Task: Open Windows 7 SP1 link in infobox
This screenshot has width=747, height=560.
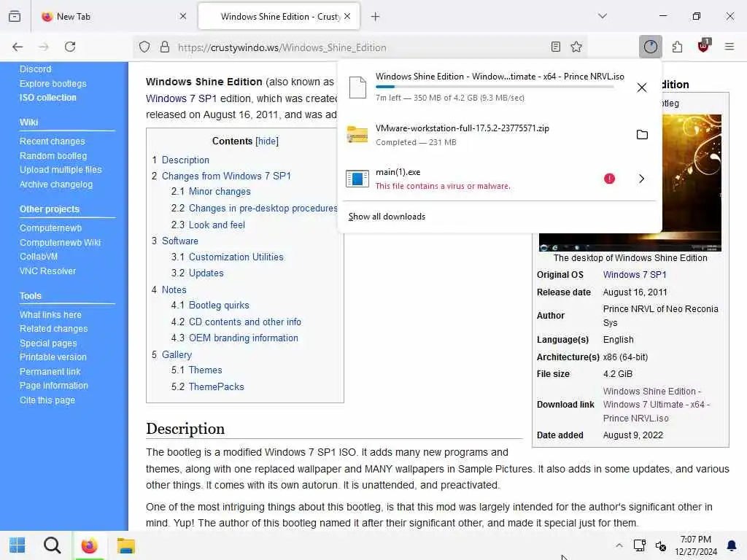Action: click(635, 275)
